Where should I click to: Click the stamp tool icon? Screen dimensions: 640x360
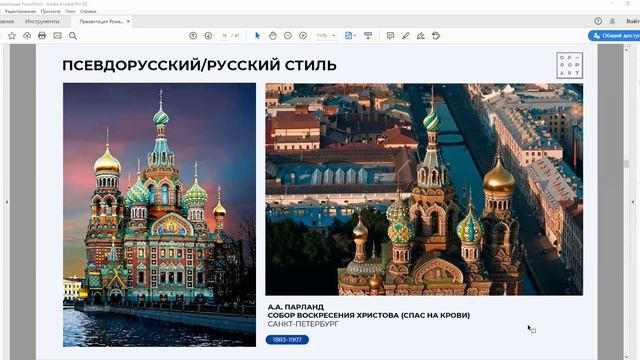[436, 36]
